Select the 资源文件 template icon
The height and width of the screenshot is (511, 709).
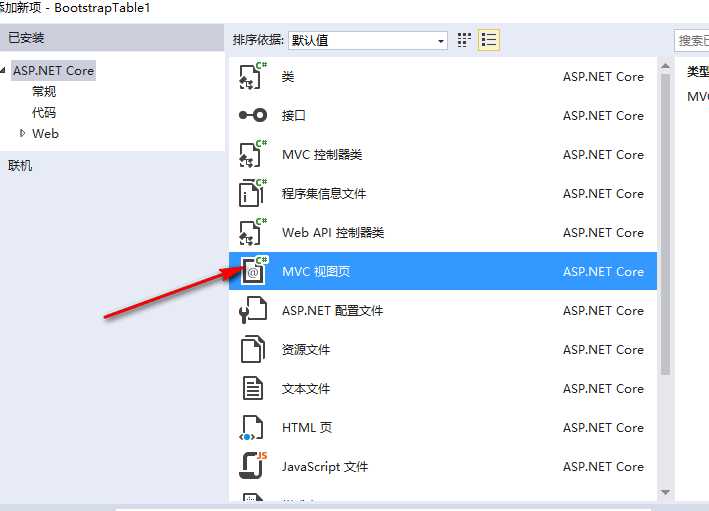click(x=253, y=349)
